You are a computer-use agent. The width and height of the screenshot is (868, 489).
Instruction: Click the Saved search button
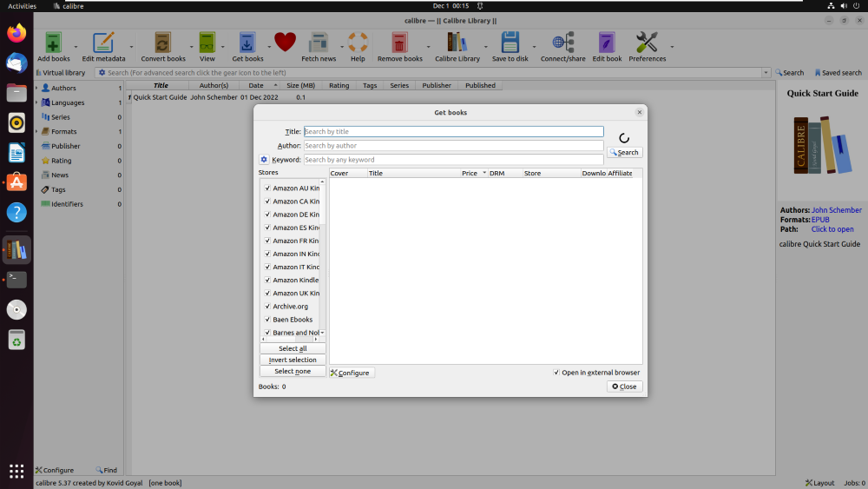tap(838, 73)
